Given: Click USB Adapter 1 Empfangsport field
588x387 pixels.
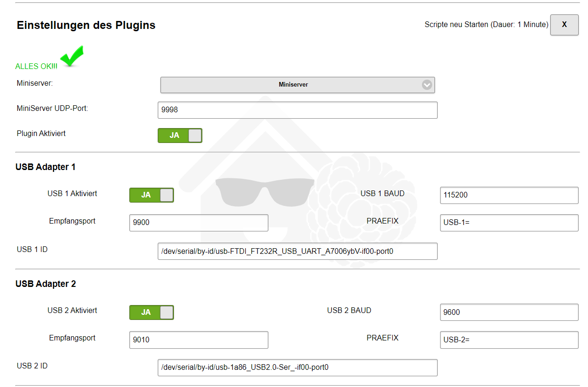Looking at the screenshot, I should tap(199, 223).
